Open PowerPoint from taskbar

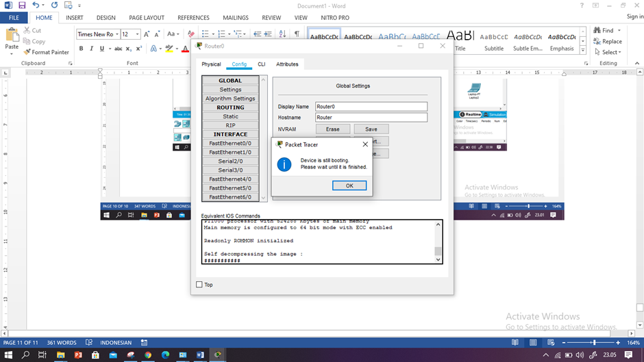(78, 354)
